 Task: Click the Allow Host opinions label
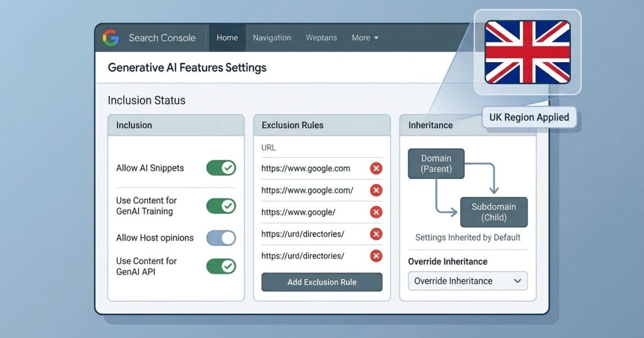click(155, 238)
